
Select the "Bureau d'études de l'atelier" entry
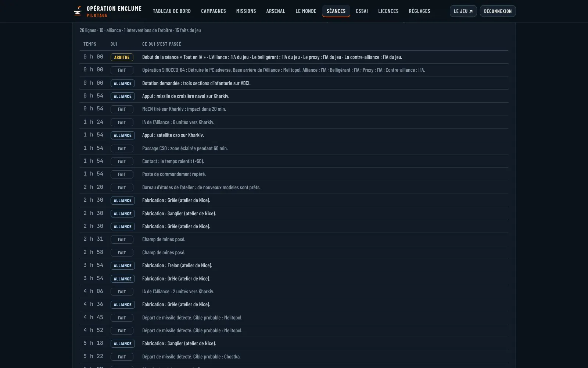tap(201, 187)
